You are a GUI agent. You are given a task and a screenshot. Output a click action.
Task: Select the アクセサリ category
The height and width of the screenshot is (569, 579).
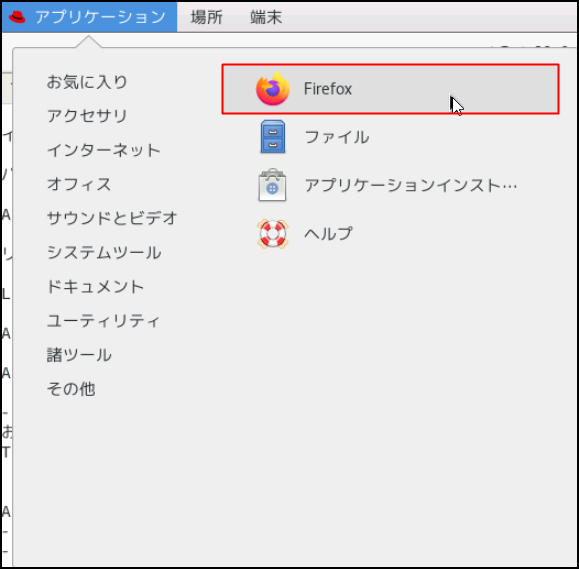pyautogui.click(x=87, y=116)
